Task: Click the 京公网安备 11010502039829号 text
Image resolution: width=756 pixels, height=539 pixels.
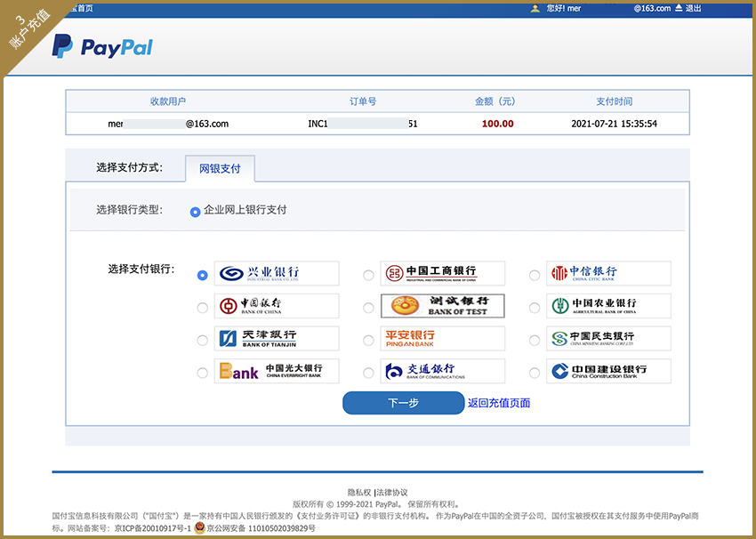Action: tap(261, 528)
